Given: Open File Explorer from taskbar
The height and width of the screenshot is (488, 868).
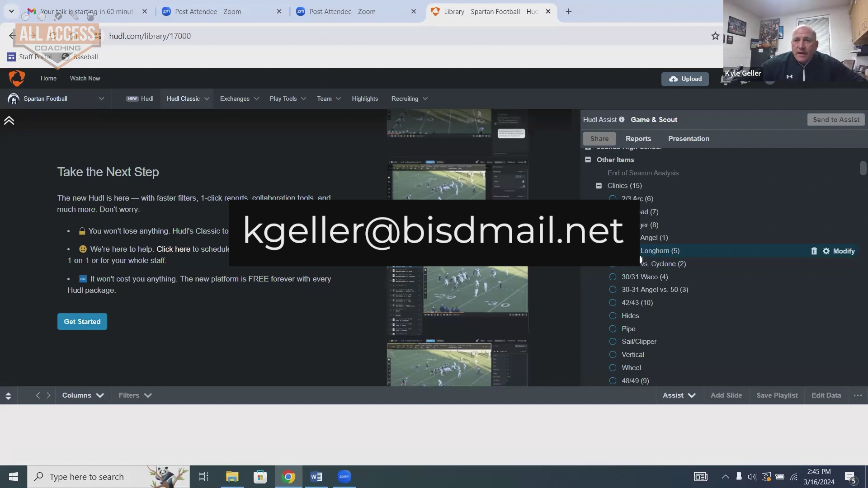Looking at the screenshot, I should tap(232, 477).
